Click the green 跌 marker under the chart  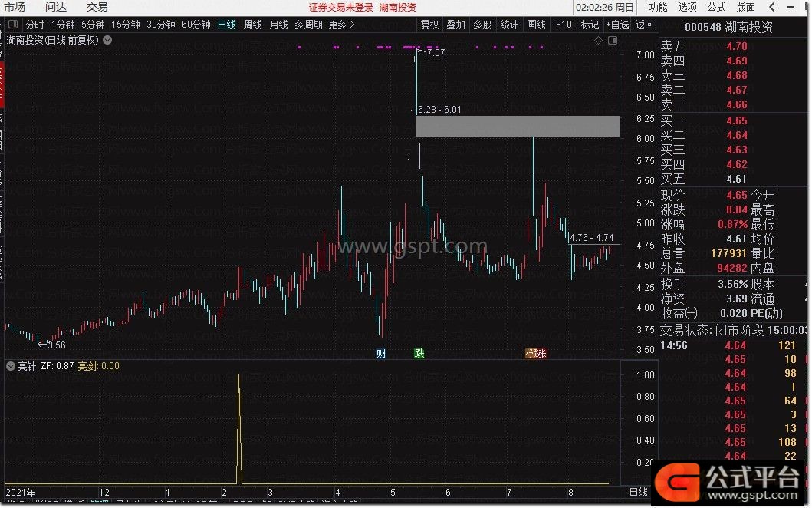419,354
